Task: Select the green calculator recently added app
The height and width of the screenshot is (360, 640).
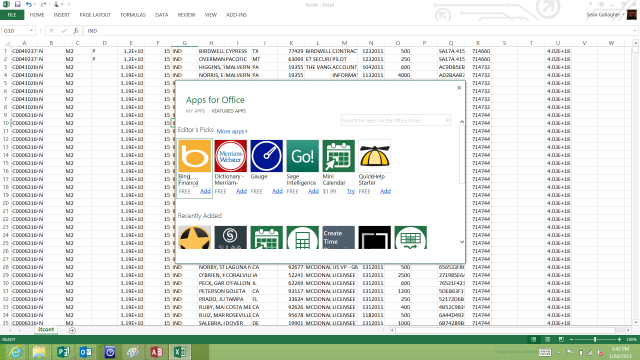Action: 302,238
